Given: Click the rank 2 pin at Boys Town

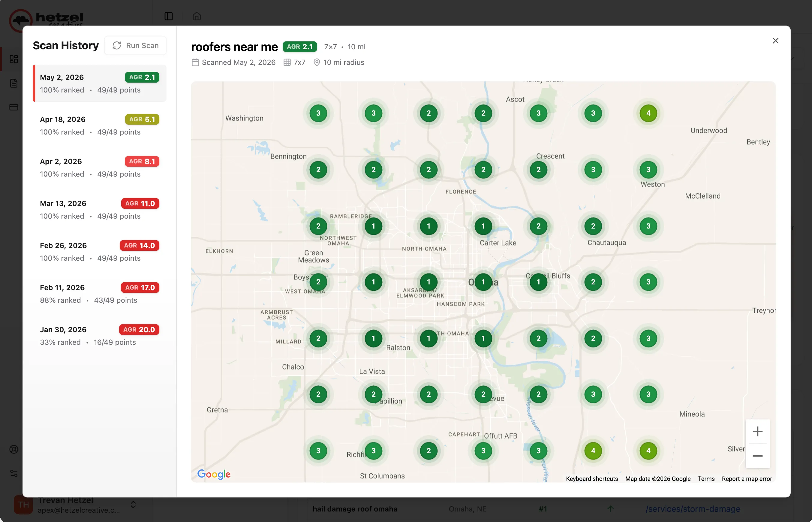Looking at the screenshot, I should (x=318, y=282).
